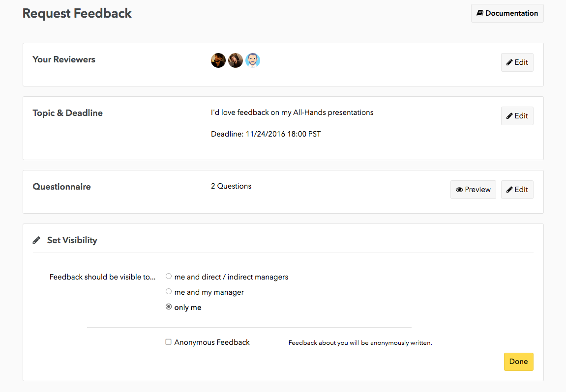Click the 'Anonymous Feedback' label text

[212, 342]
